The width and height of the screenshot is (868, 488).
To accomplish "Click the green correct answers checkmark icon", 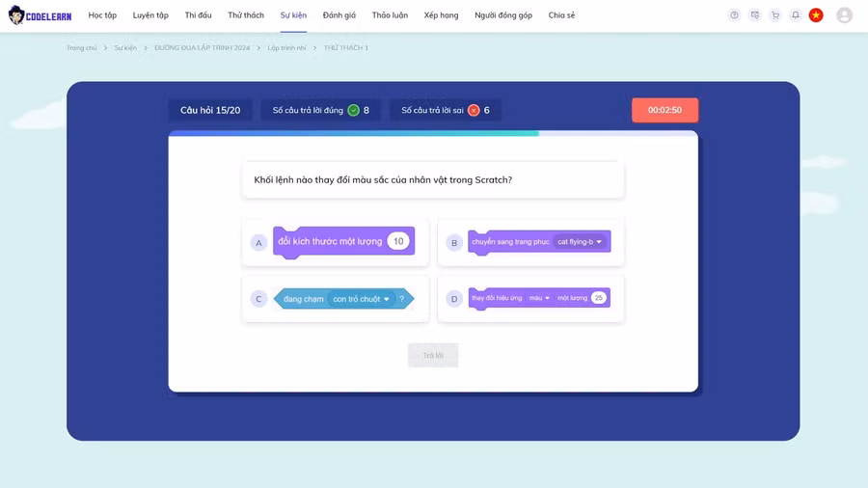I will point(353,110).
